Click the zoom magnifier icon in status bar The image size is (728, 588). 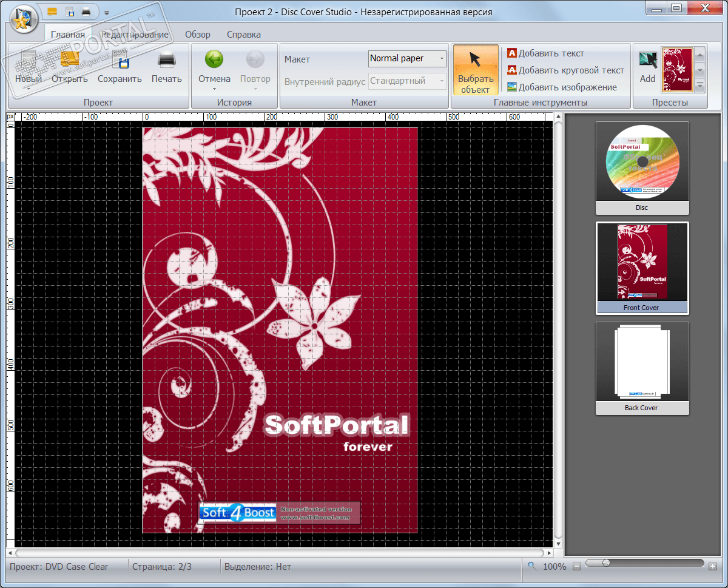tap(532, 566)
